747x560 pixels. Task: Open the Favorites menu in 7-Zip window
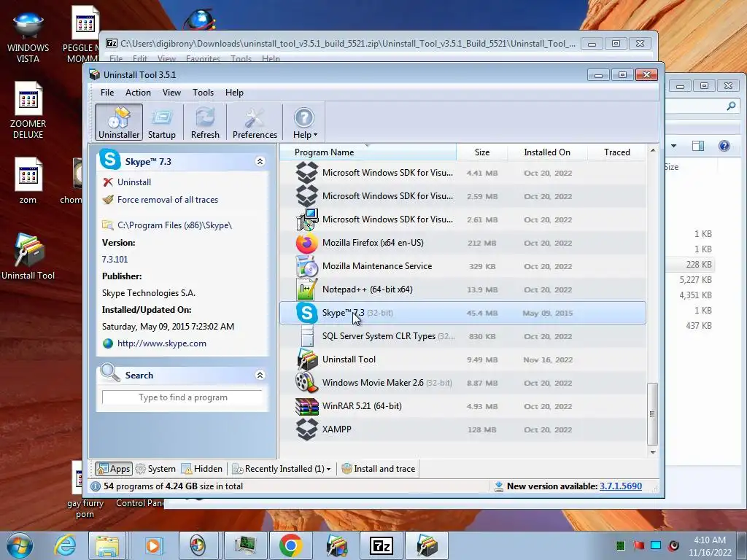(203, 58)
